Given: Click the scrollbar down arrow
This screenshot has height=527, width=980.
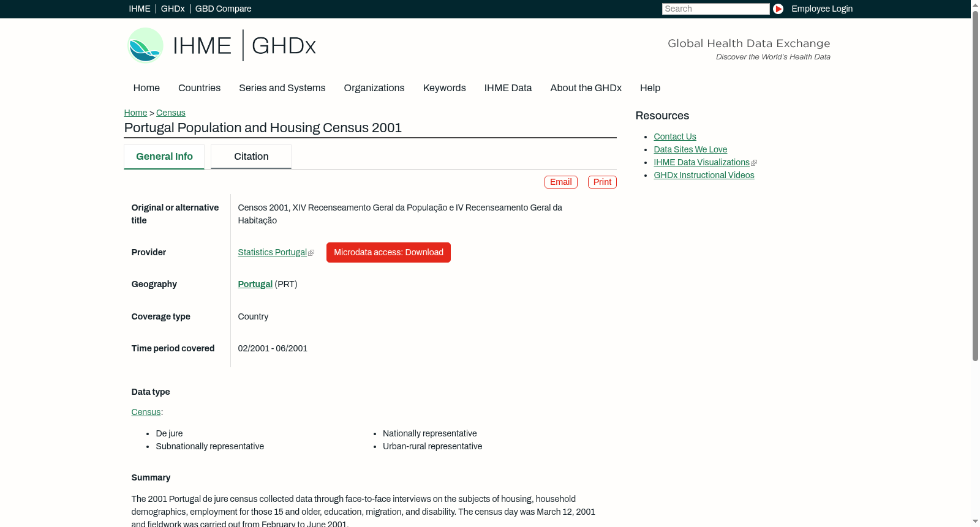Looking at the screenshot, I should click(975, 522).
